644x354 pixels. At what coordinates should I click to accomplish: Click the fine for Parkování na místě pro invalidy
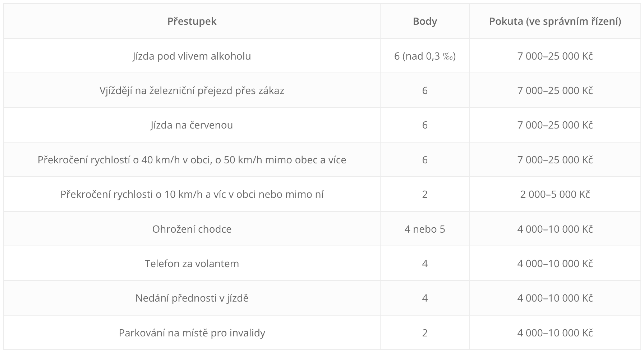555,333
